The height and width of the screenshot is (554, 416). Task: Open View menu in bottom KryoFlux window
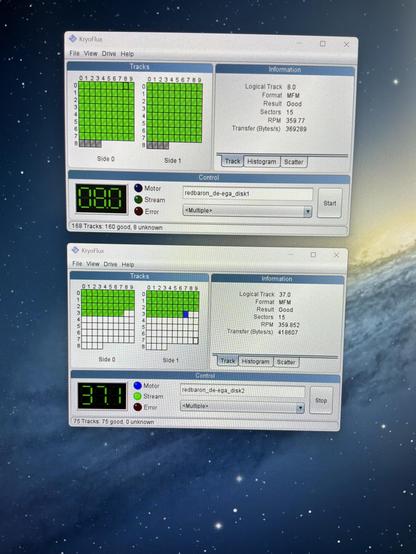pos(93,264)
